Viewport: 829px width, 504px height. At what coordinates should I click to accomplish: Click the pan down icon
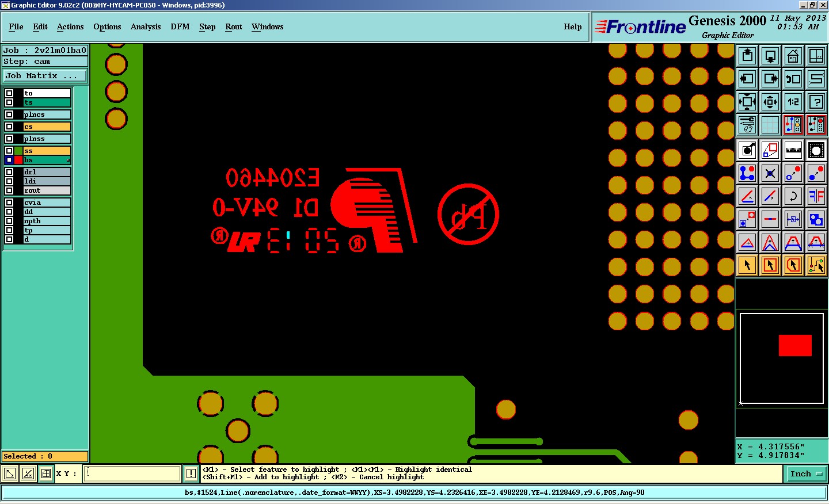point(770,56)
